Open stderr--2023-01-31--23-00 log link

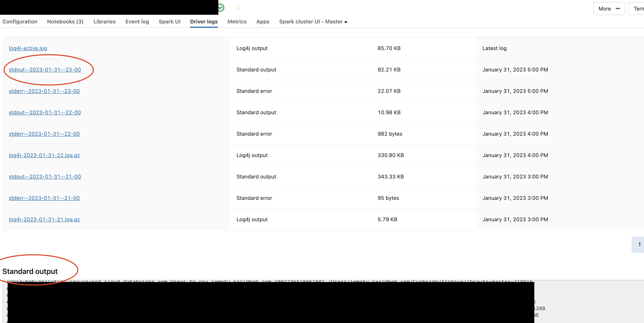pyautogui.click(x=44, y=91)
